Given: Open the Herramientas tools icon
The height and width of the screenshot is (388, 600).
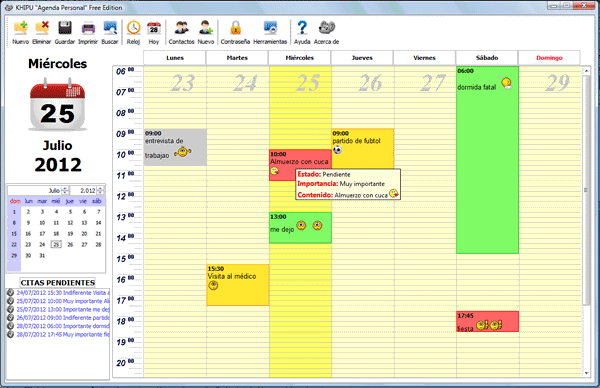Looking at the screenshot, I should click(270, 28).
